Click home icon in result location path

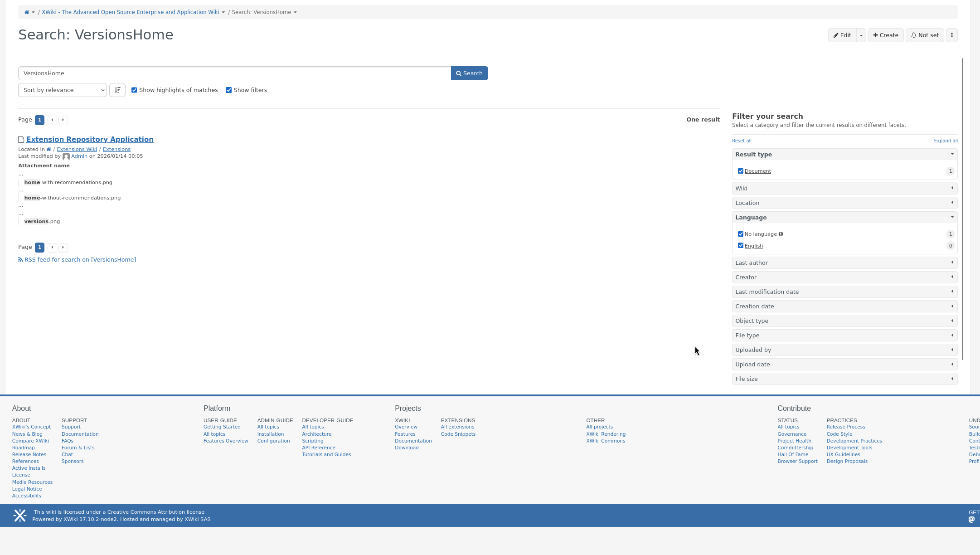pyautogui.click(x=49, y=149)
